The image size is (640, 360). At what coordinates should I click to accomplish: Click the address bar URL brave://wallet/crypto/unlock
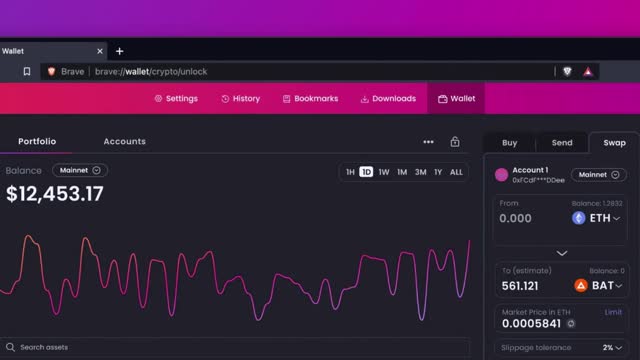click(151, 72)
